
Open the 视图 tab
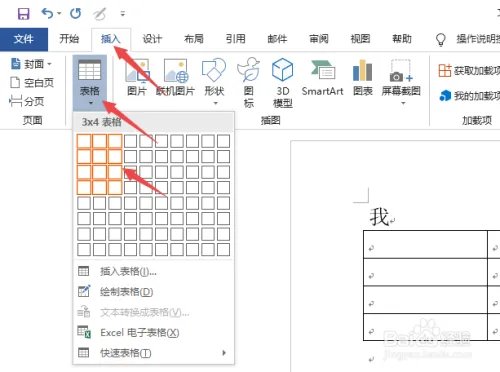pos(360,39)
